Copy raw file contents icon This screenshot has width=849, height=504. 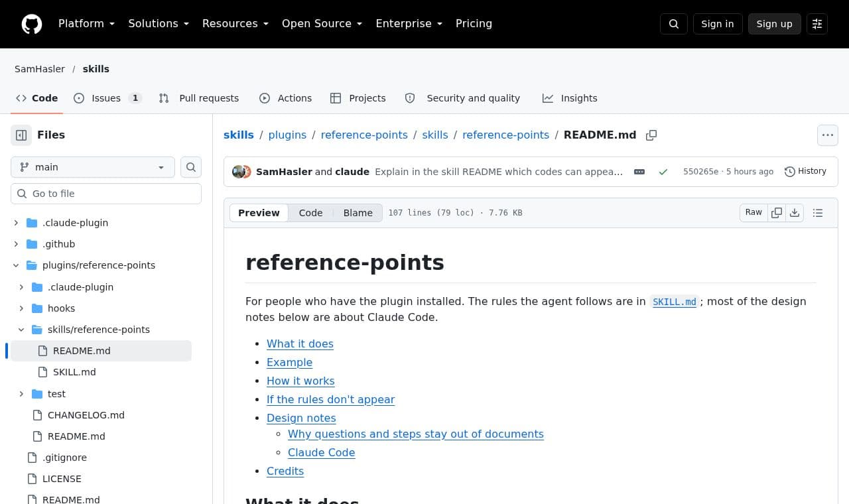coord(777,213)
